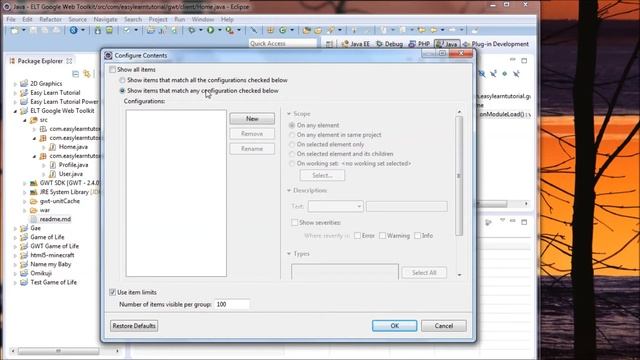Image resolution: width=640 pixels, height=360 pixels.
Task: Select 'On any element' scope radio
Action: 292,125
